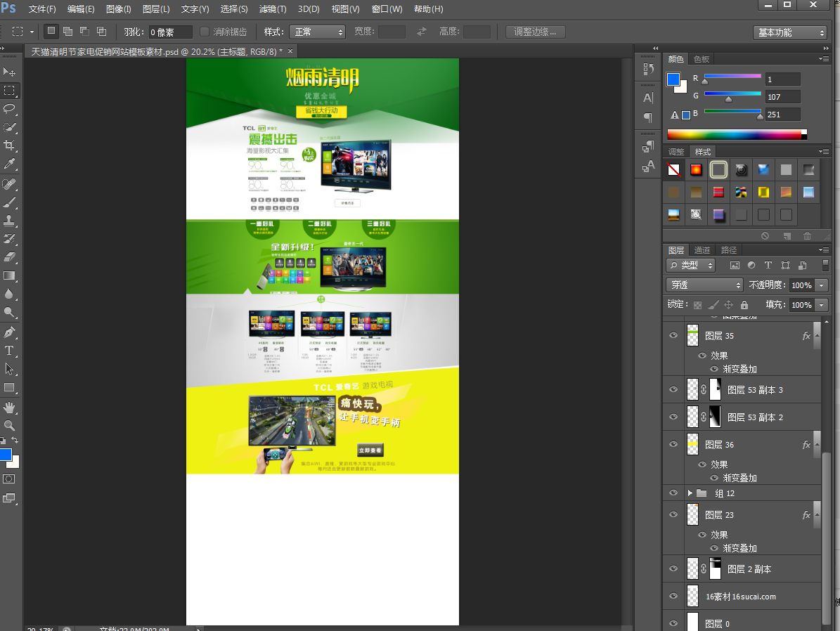Select the Zoom magnifier tool
This screenshot has height=631, width=840.
[10, 425]
